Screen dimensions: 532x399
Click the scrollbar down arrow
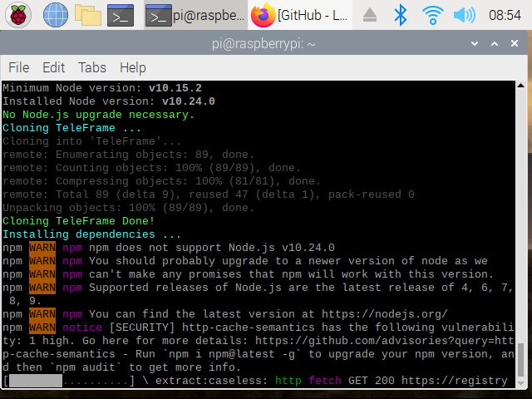[x=521, y=383]
